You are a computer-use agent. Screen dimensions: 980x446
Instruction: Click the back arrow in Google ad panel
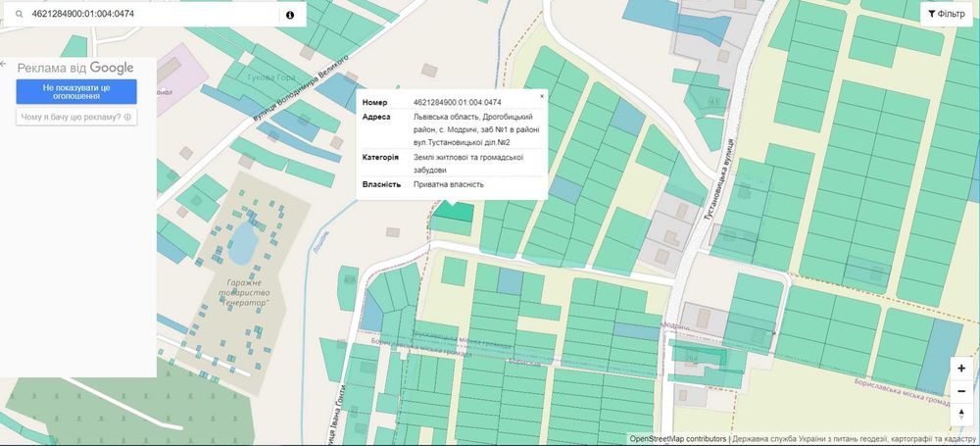pyautogui.click(x=3, y=64)
